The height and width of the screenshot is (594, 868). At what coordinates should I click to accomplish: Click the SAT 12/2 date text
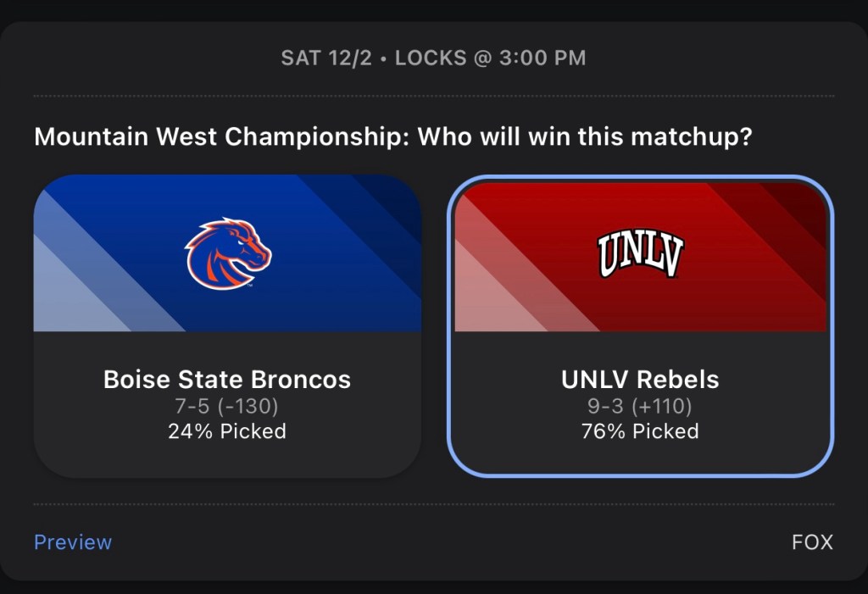[x=326, y=58]
